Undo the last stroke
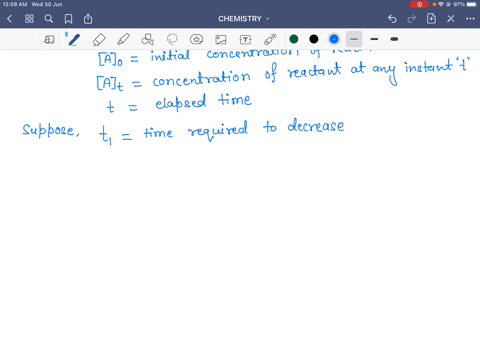 392,19
